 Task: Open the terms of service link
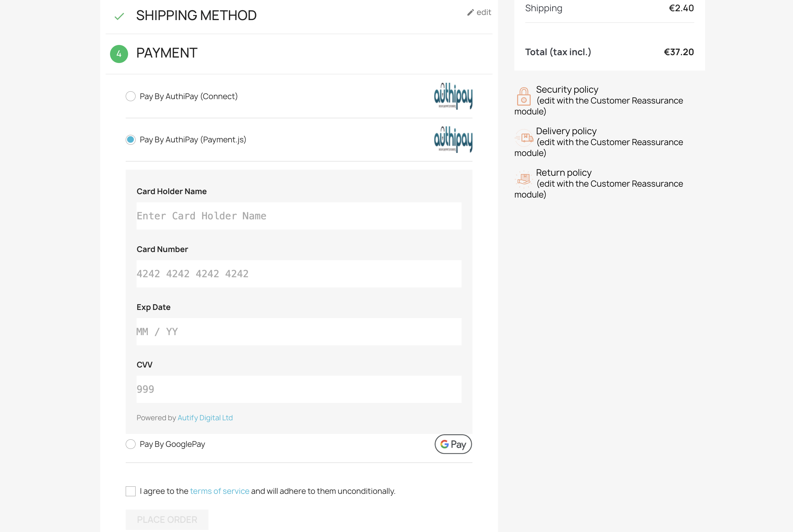tap(219, 491)
